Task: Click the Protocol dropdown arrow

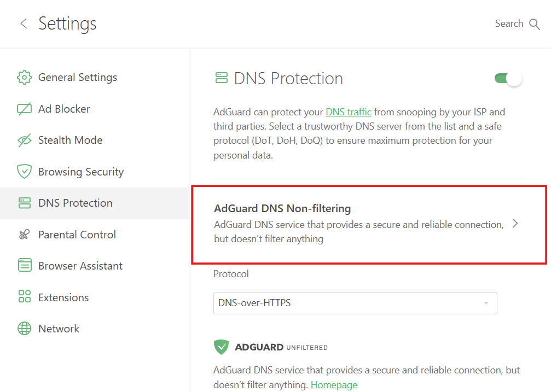Action: click(485, 303)
